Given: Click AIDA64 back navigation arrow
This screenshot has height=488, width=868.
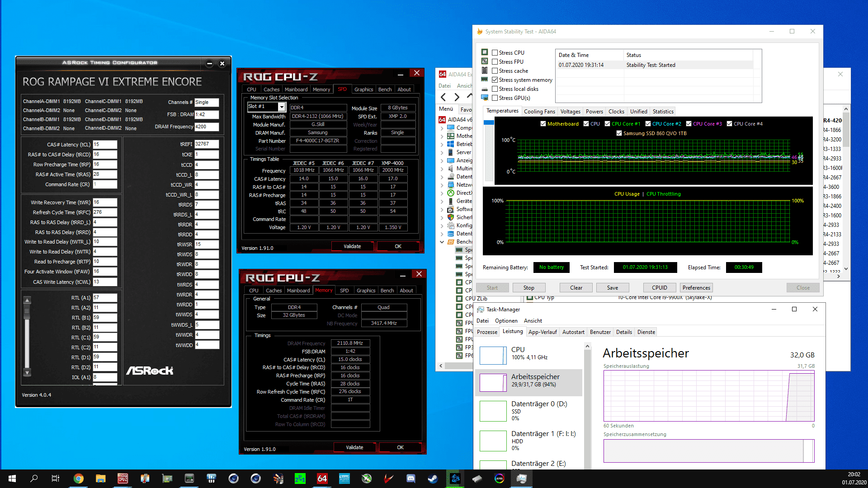Looking at the screenshot, I should point(443,97).
